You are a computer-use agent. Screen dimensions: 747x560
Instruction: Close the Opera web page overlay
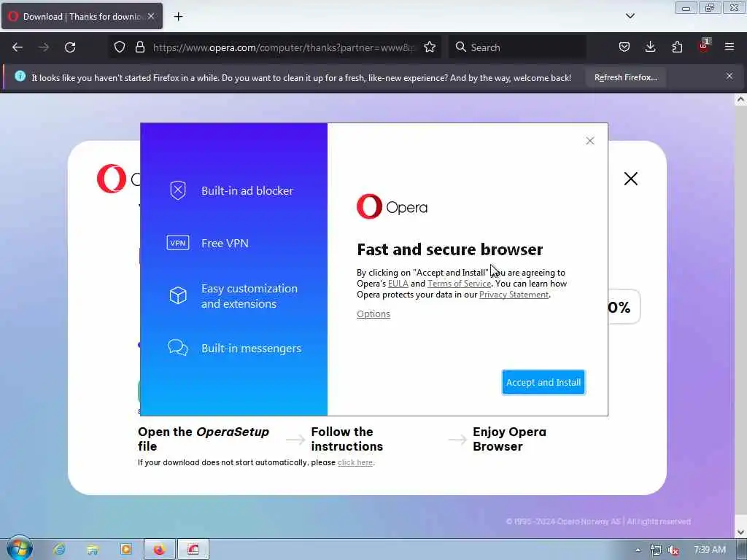[x=631, y=179]
